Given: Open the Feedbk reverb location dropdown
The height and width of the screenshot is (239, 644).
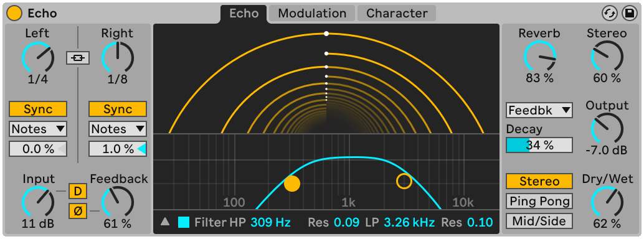Looking at the screenshot, I should coord(539,110).
